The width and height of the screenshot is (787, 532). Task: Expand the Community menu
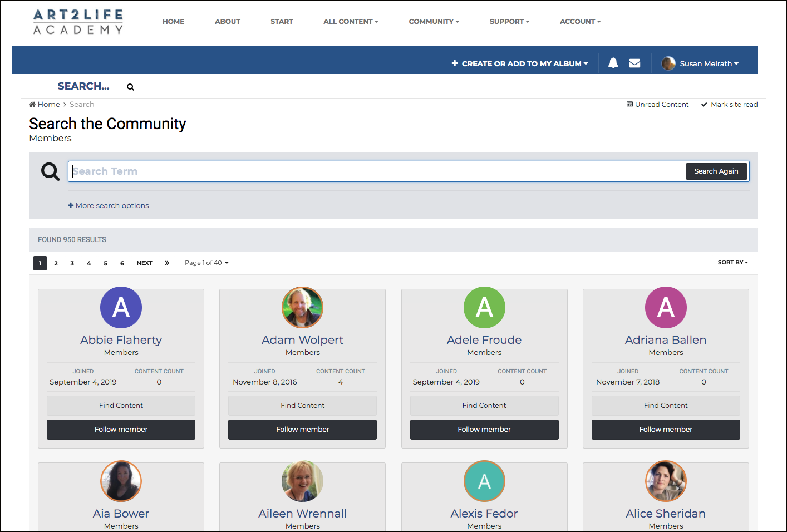(434, 22)
